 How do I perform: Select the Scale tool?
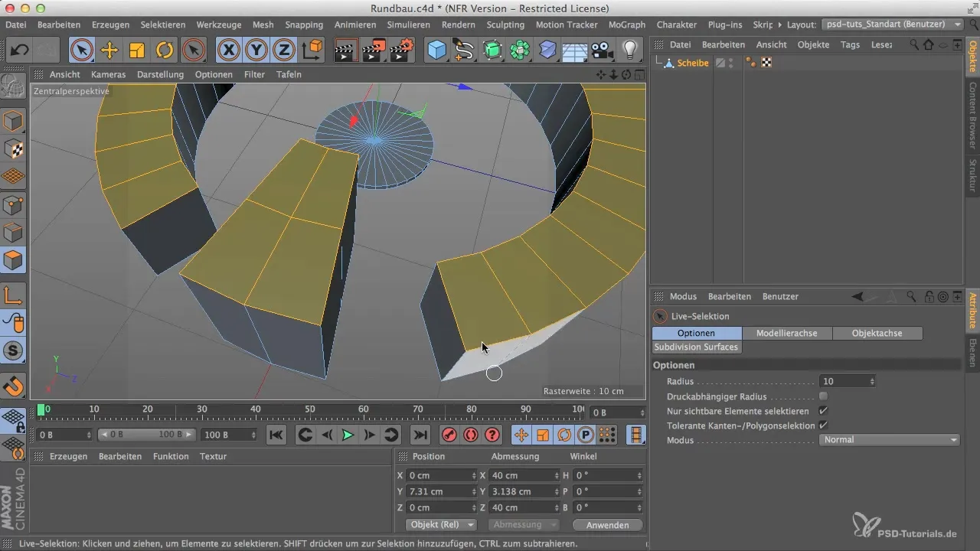(x=137, y=51)
